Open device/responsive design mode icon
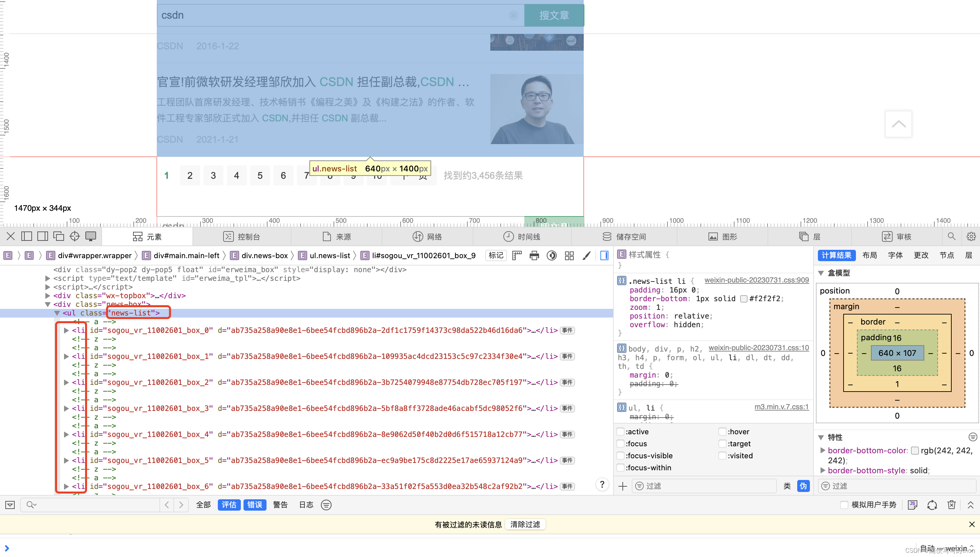This screenshot has width=980, height=557. tap(91, 236)
